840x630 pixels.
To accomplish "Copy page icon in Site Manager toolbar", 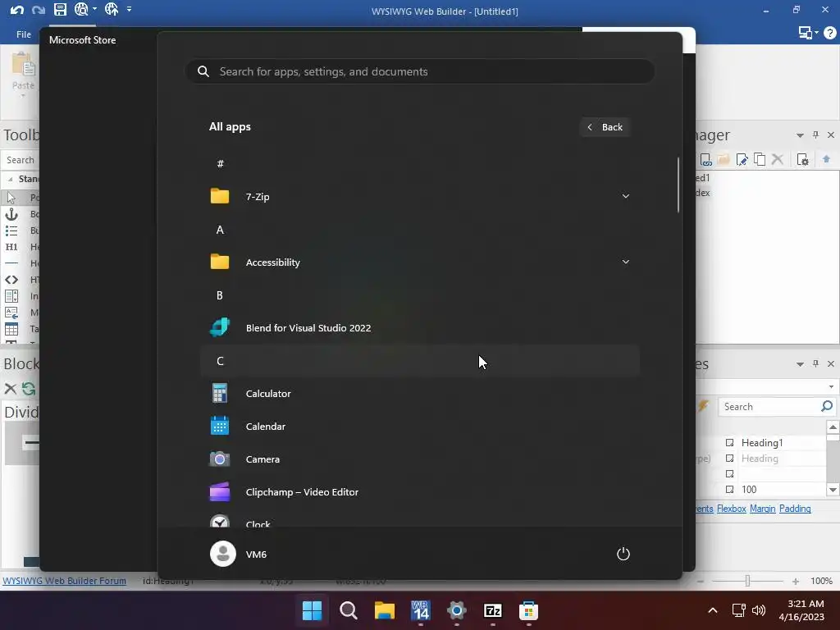I will pyautogui.click(x=760, y=160).
